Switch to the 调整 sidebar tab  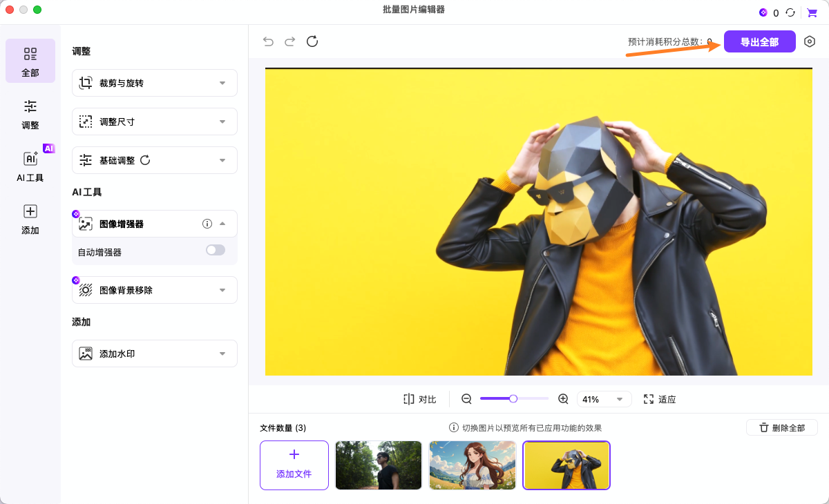click(x=30, y=114)
